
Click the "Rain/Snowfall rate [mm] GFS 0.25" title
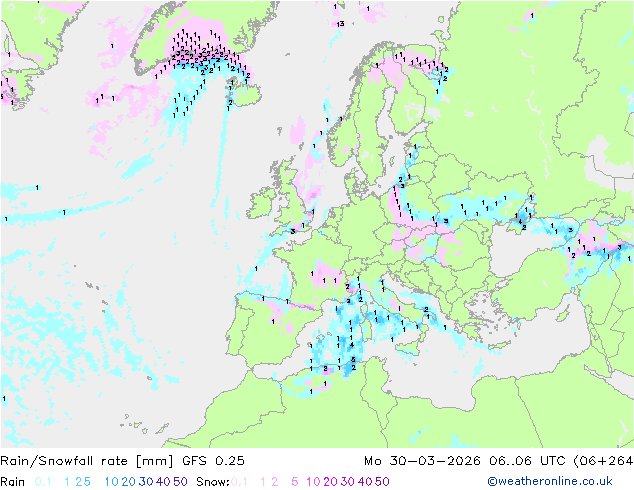pos(123,460)
